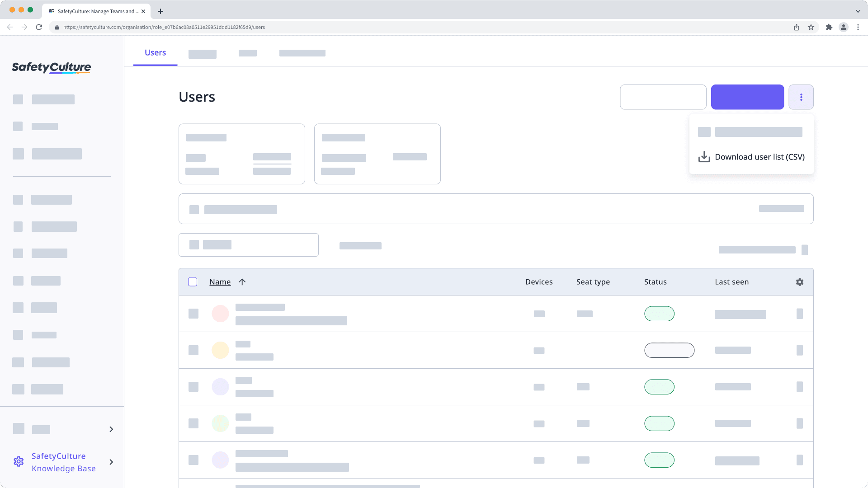Expand the sidebar item above Knowledge Base
Screen dimensions: 868x488
[x=111, y=429]
